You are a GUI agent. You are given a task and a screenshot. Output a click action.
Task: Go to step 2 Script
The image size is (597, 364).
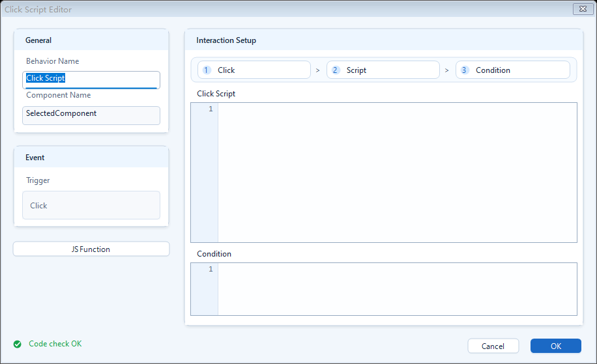(383, 70)
